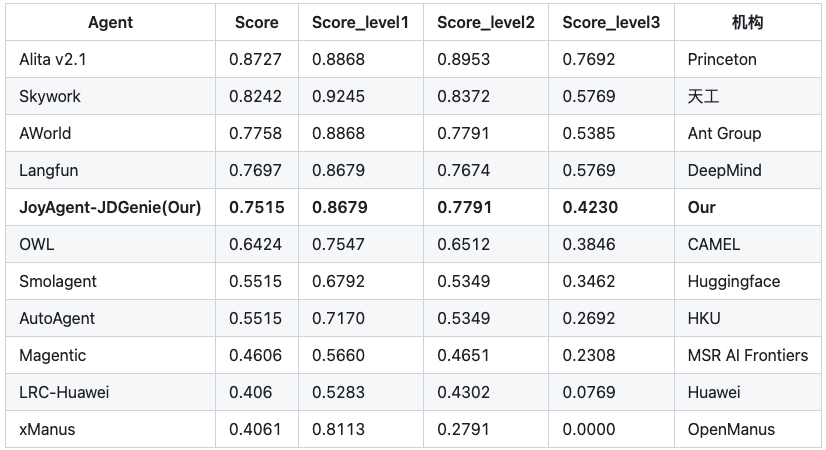Select the LRC-Huawei agent name

click(x=64, y=392)
